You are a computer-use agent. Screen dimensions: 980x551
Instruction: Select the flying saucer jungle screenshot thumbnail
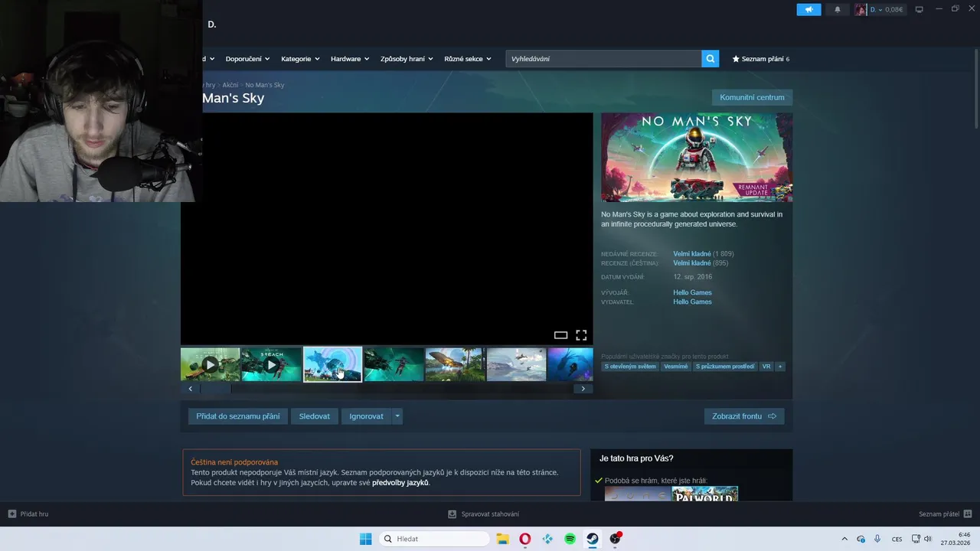click(455, 365)
